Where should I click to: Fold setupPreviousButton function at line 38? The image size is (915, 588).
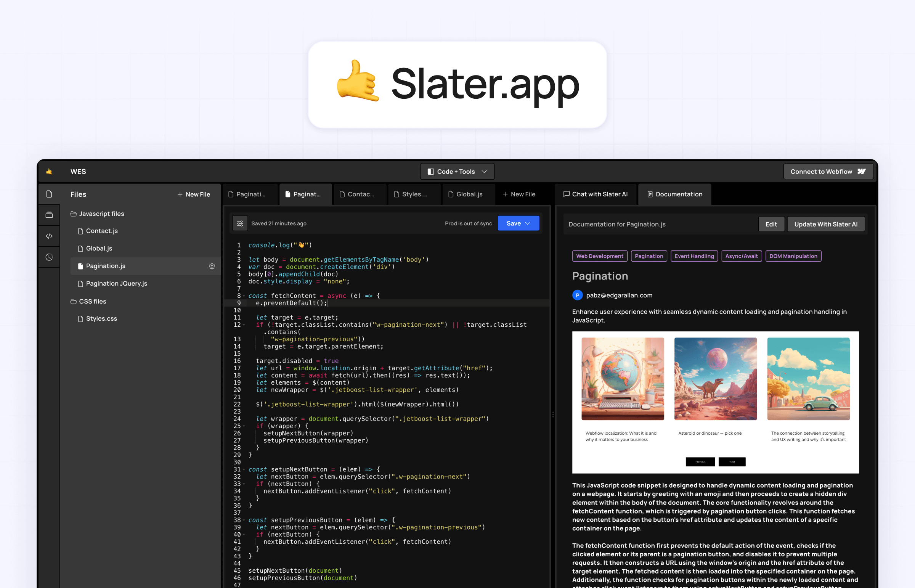pyautogui.click(x=244, y=520)
